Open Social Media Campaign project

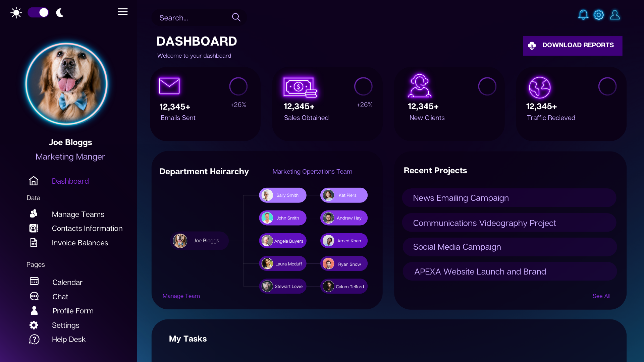tap(509, 247)
